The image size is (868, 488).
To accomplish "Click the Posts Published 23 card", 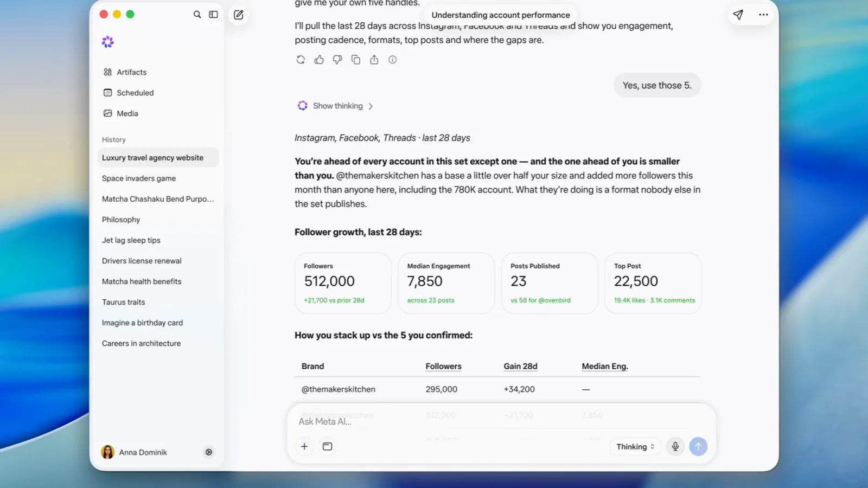I will [550, 283].
